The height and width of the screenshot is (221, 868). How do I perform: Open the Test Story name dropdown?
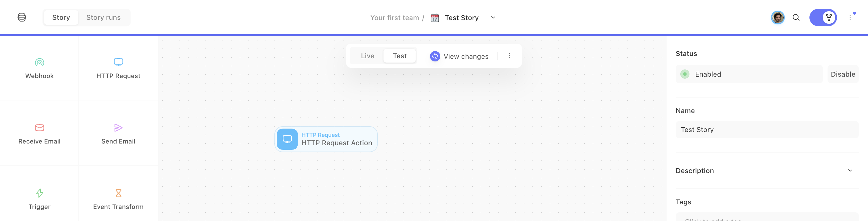coord(493,18)
